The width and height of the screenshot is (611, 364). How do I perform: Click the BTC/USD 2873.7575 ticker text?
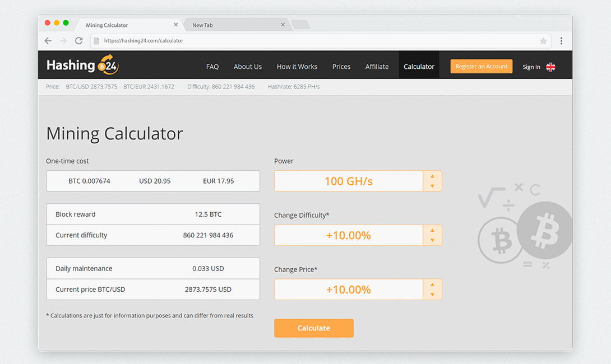pos(91,87)
